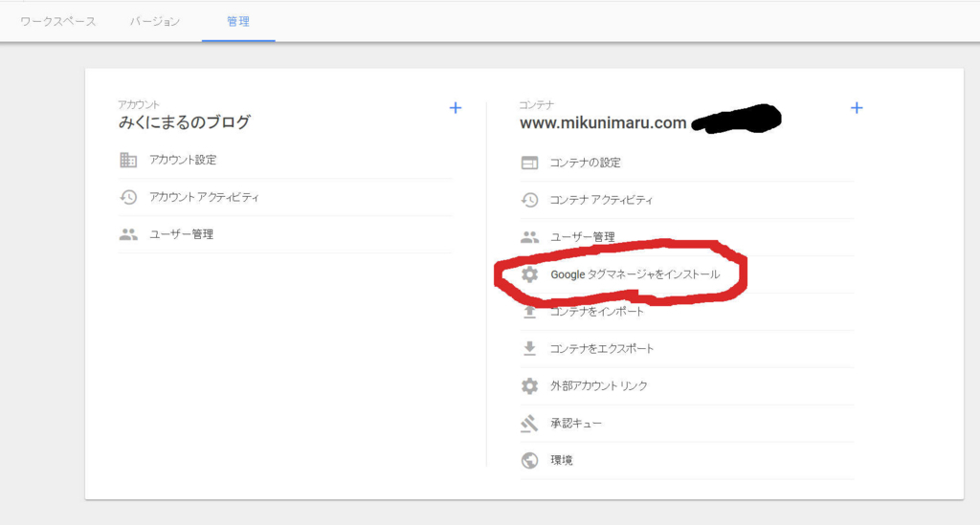Open アカウント設定
This screenshot has width=980, height=525.
tap(183, 160)
